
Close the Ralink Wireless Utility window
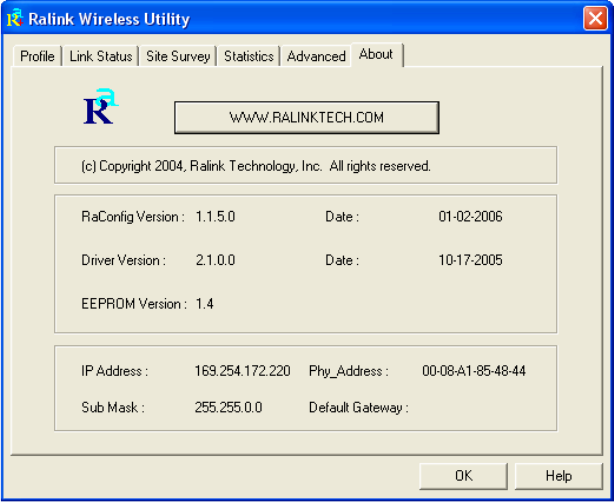coord(595,18)
